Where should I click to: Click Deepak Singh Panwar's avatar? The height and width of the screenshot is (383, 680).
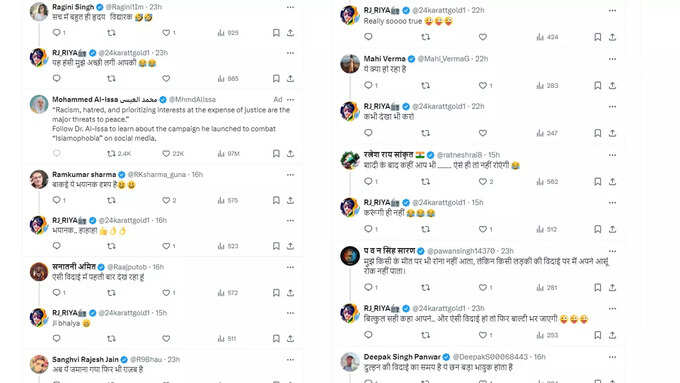pyautogui.click(x=350, y=362)
